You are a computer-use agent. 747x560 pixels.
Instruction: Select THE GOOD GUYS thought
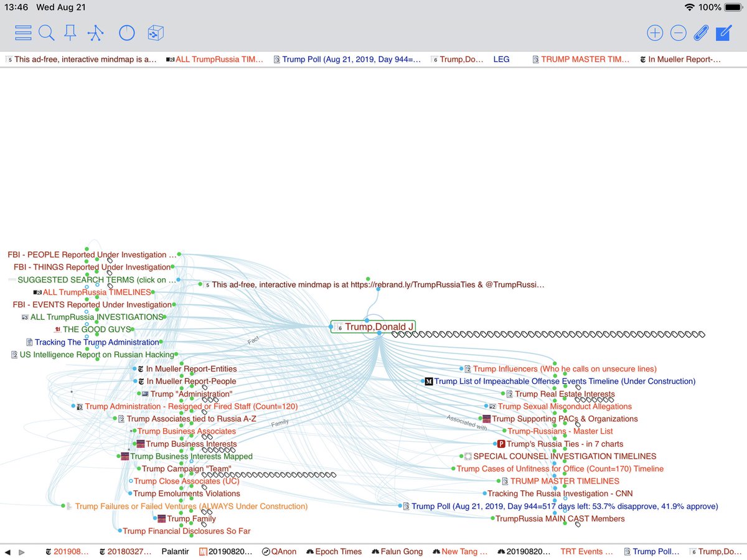(x=93, y=329)
